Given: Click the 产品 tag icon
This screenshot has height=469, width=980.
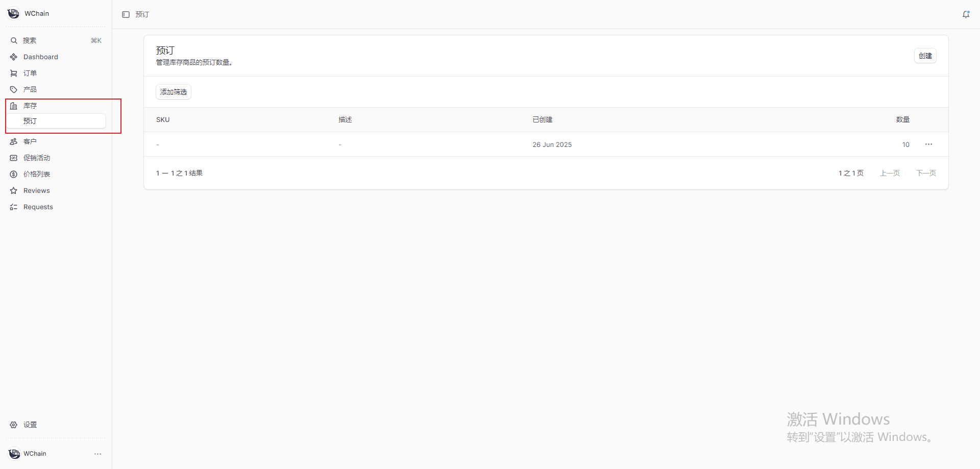Looking at the screenshot, I should coord(14,90).
